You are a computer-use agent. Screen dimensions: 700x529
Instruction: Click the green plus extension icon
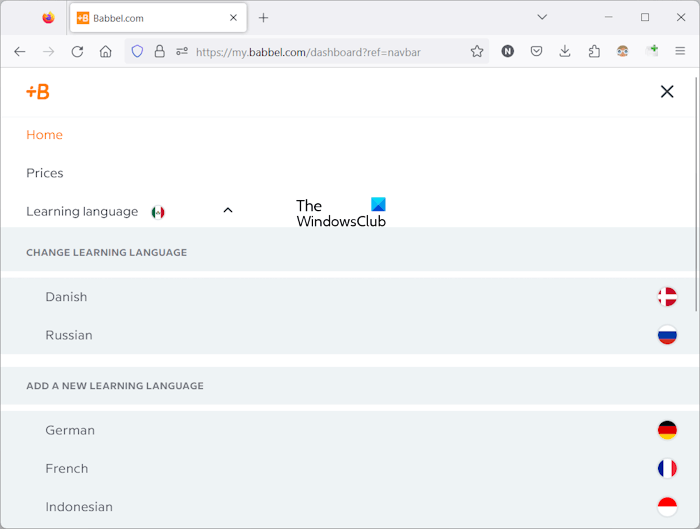[652, 51]
